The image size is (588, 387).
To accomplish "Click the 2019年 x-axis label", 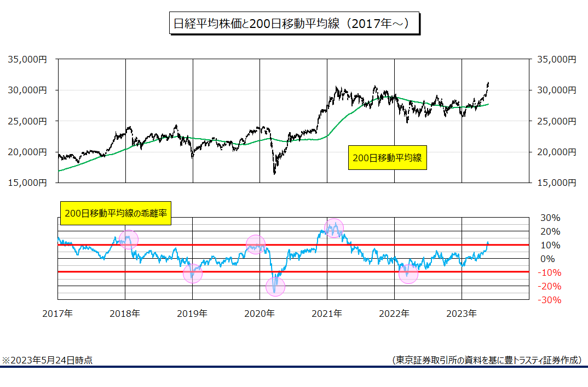I will click(192, 314).
